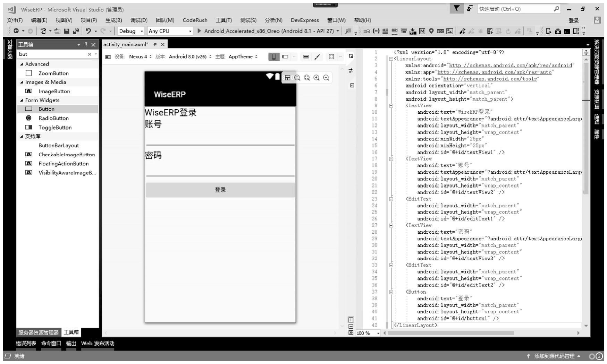Open the AppTheme theme selector
607x364 pixels.
243,57
